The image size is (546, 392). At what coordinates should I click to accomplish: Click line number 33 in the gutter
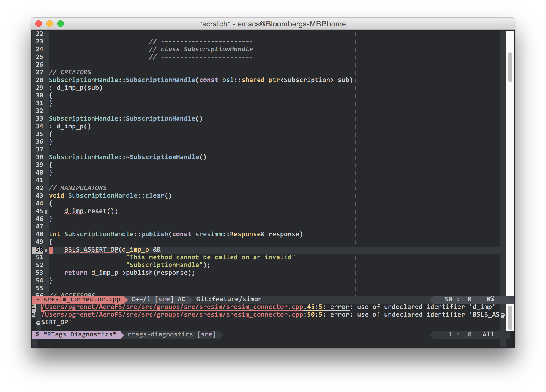[40, 118]
